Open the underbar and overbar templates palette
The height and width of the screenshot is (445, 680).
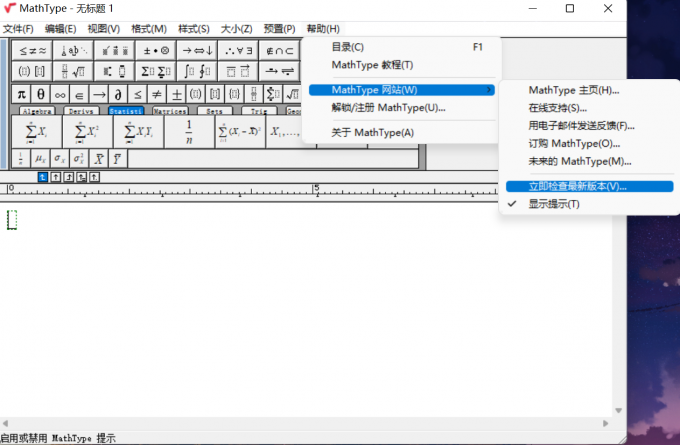tap(238, 71)
